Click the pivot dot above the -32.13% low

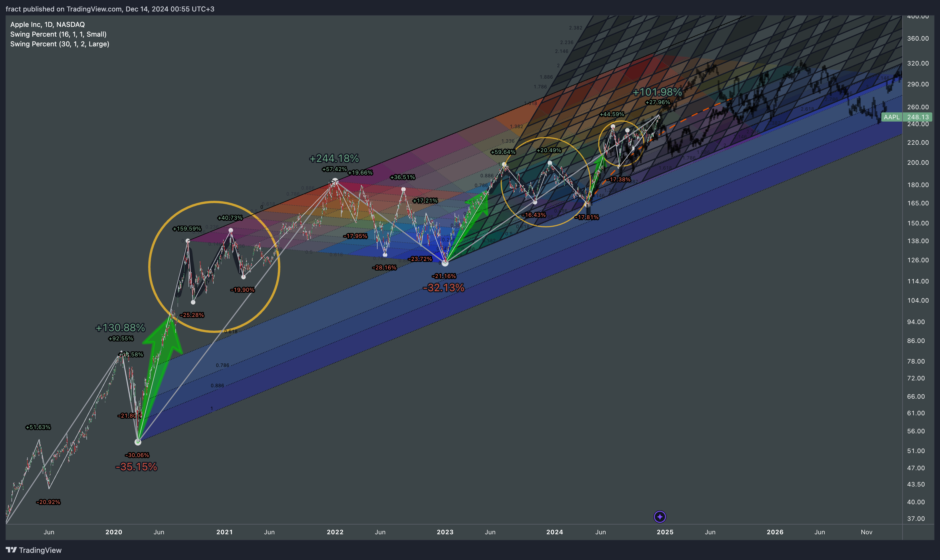[x=445, y=263]
